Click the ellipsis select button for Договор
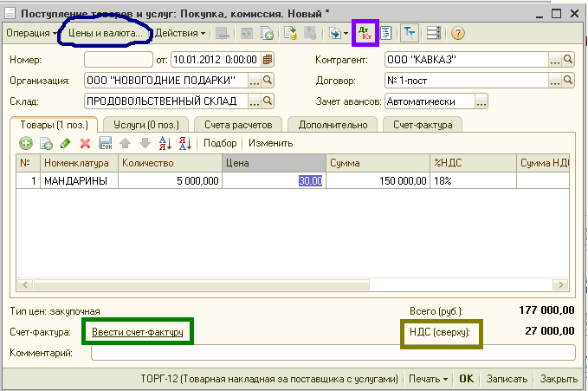Screen dimensions: 588x391 pos(555,81)
